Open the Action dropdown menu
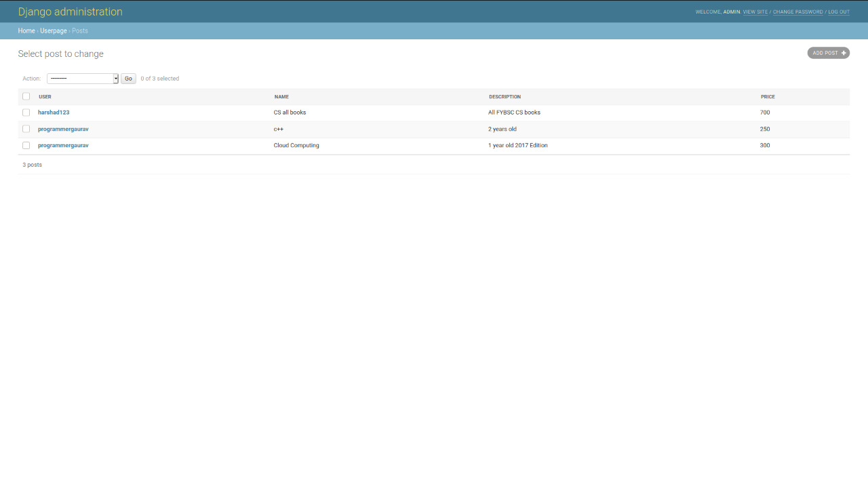This screenshot has width=868, height=488. [83, 79]
